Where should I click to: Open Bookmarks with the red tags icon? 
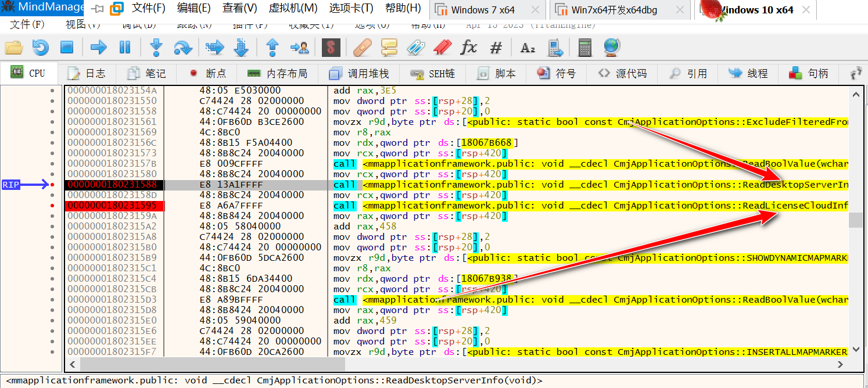(442, 48)
